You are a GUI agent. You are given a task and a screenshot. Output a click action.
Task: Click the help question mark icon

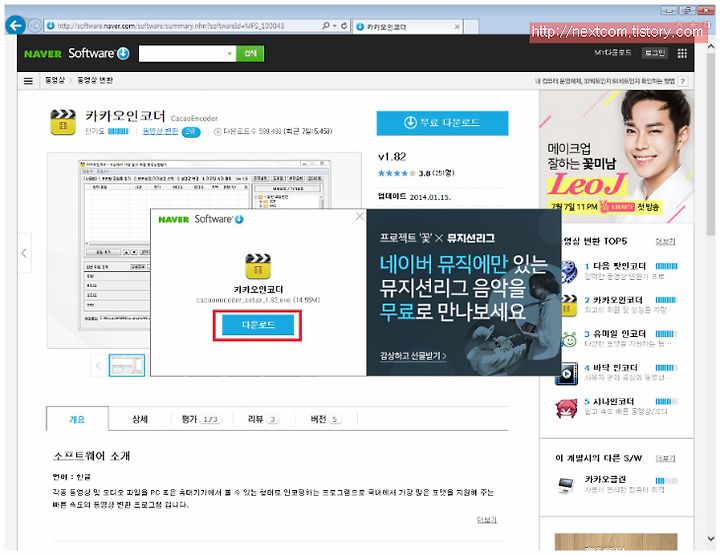point(683,81)
